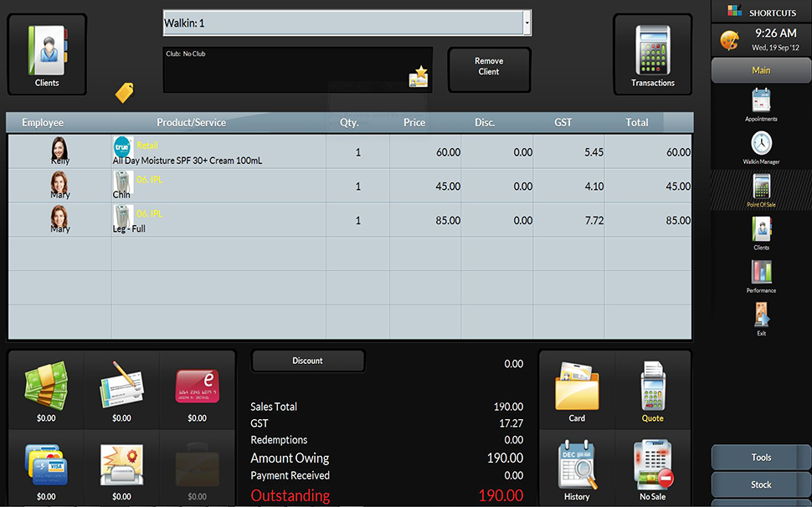
Task: Click the Qty. column header
Action: 350,123
